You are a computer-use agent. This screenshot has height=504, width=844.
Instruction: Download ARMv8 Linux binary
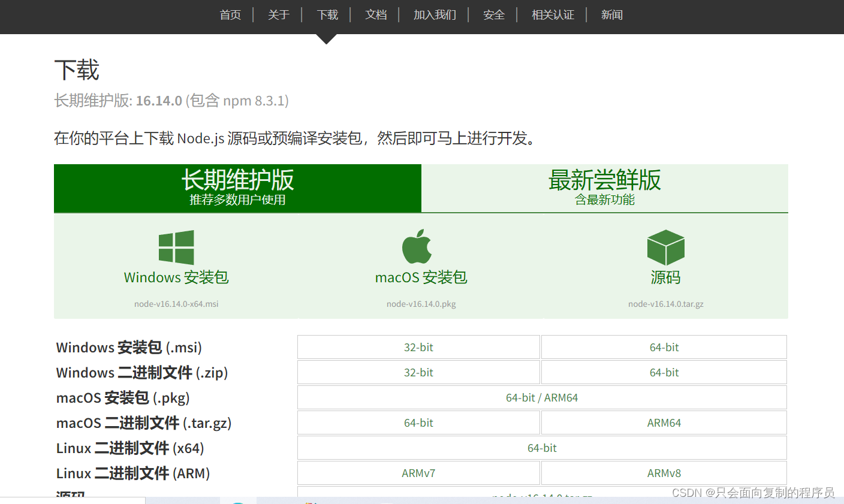(664, 473)
